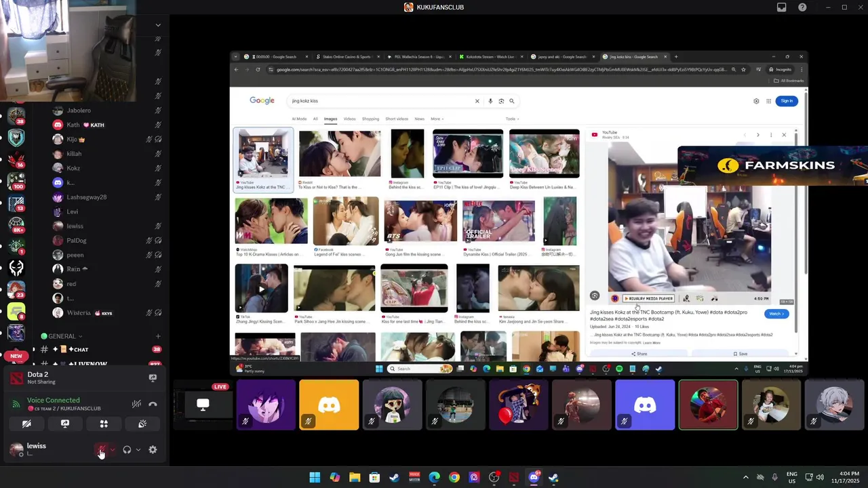Open Discord help question-mark icon

point(802,7)
